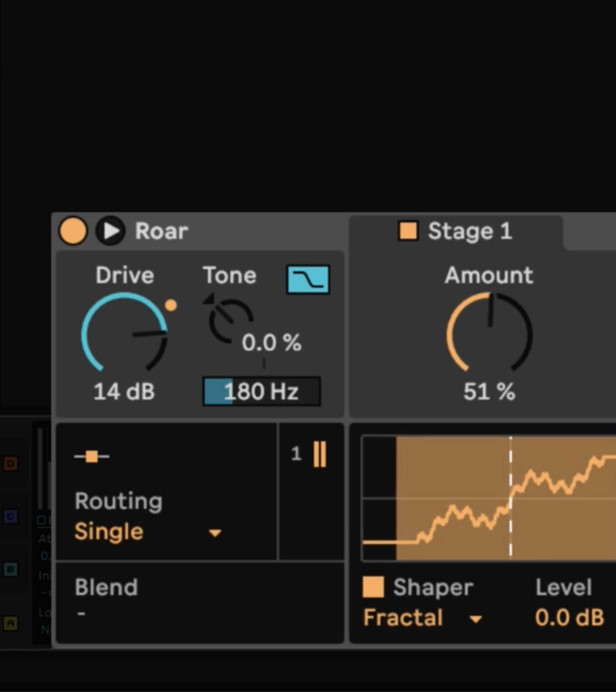This screenshot has width=616, height=692.
Task: Click the orange modulation dot by Drive
Action: coord(171,305)
